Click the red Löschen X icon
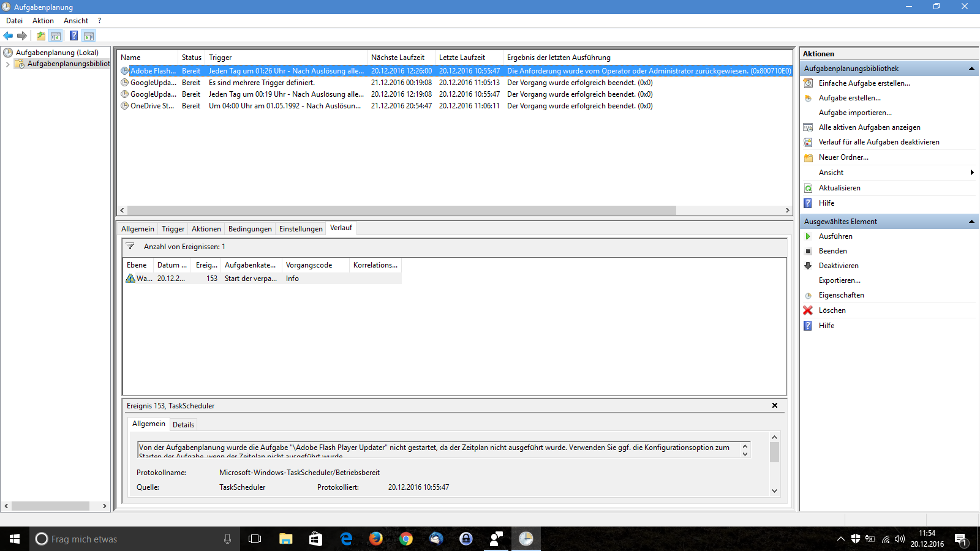Viewport: 980px width, 551px height. point(808,310)
